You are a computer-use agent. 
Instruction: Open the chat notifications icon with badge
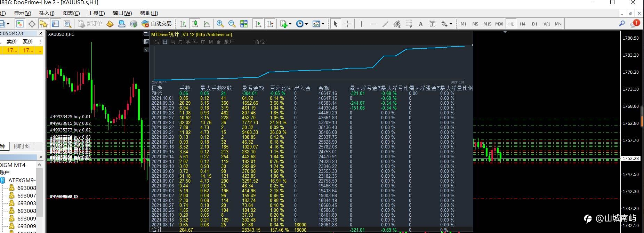635,23
